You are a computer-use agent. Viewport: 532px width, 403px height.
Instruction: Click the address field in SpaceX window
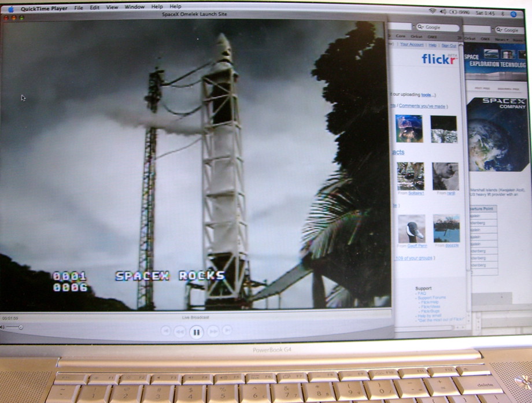476,29
